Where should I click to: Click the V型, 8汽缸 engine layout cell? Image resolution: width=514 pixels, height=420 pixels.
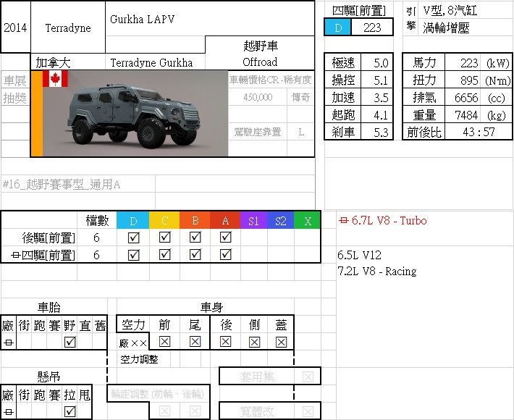click(x=465, y=11)
